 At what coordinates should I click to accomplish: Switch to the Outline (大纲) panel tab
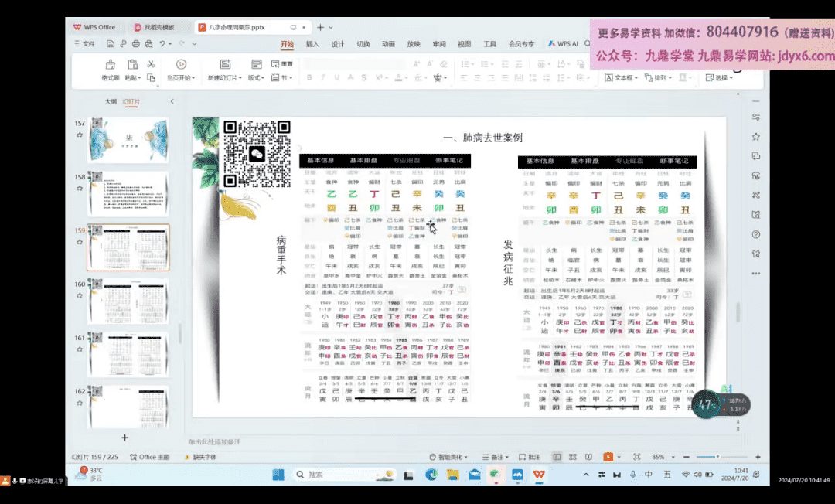pyautogui.click(x=111, y=101)
